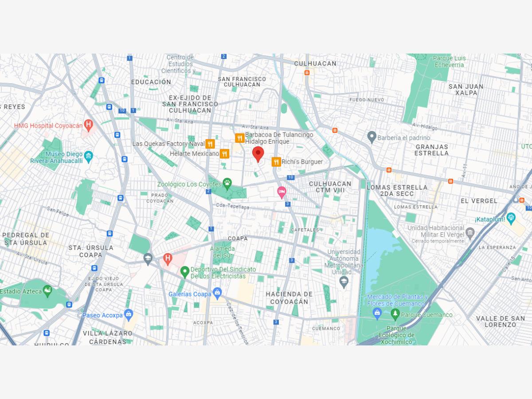Click the SAN FRANCISCO CULHUACAN label

[x=242, y=82]
